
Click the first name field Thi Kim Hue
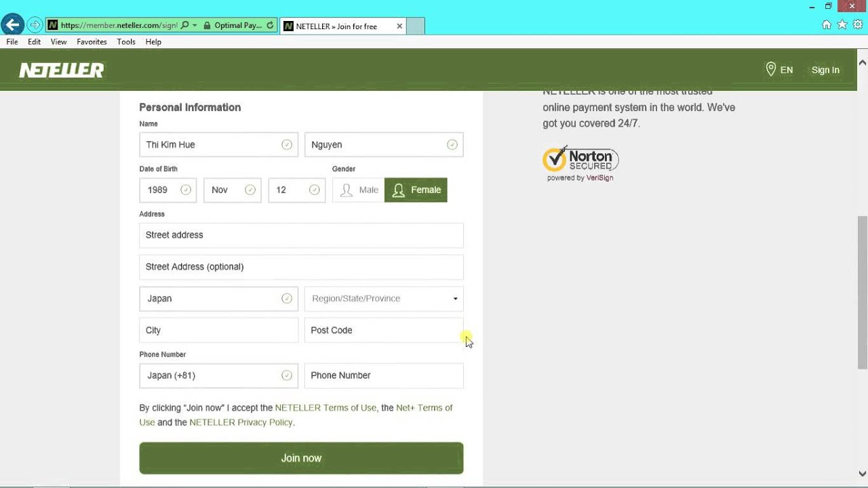(x=218, y=144)
